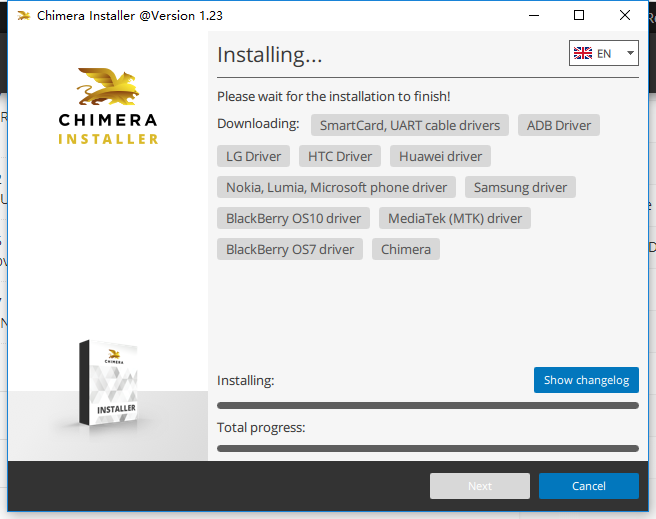
Task: Click the golden Chimera Installer logo
Action: point(108,106)
